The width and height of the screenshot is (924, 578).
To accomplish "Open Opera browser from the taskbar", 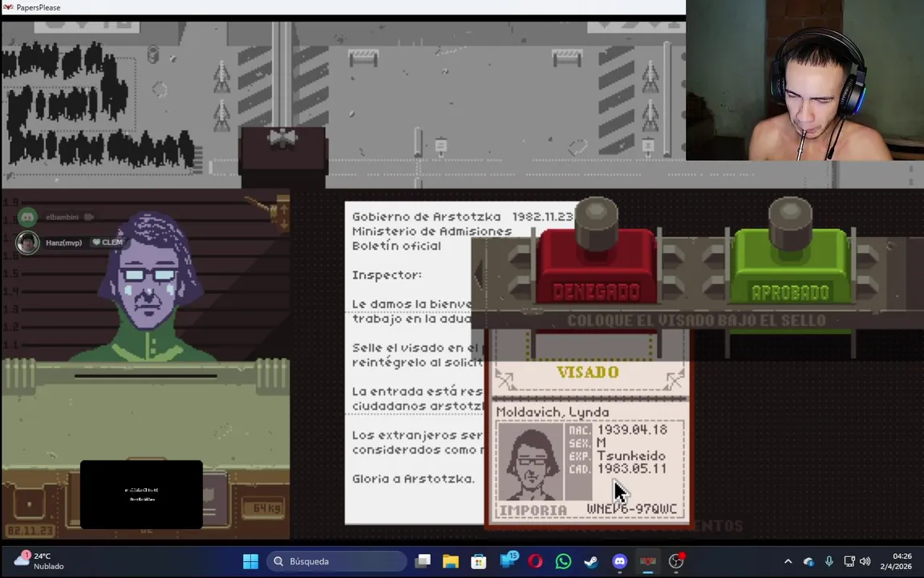I will (535, 561).
